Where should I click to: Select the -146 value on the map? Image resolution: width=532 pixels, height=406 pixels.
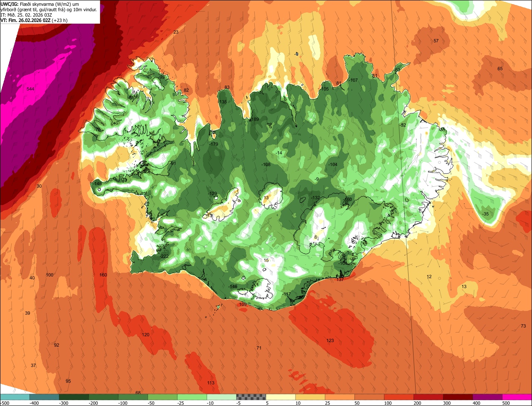point(233,287)
